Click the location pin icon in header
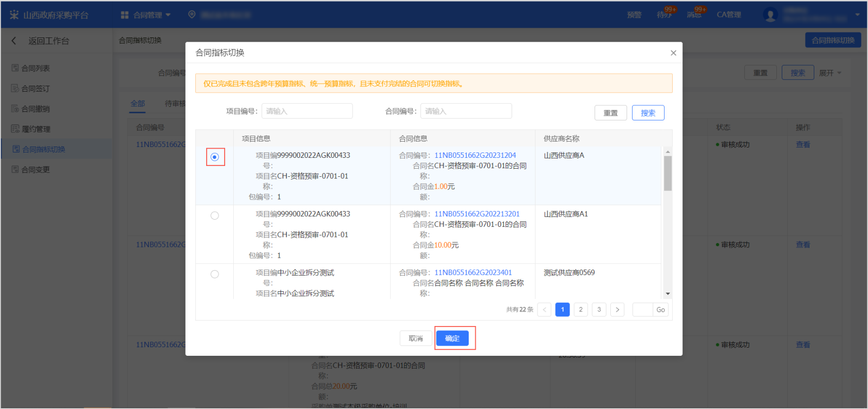 tap(192, 15)
